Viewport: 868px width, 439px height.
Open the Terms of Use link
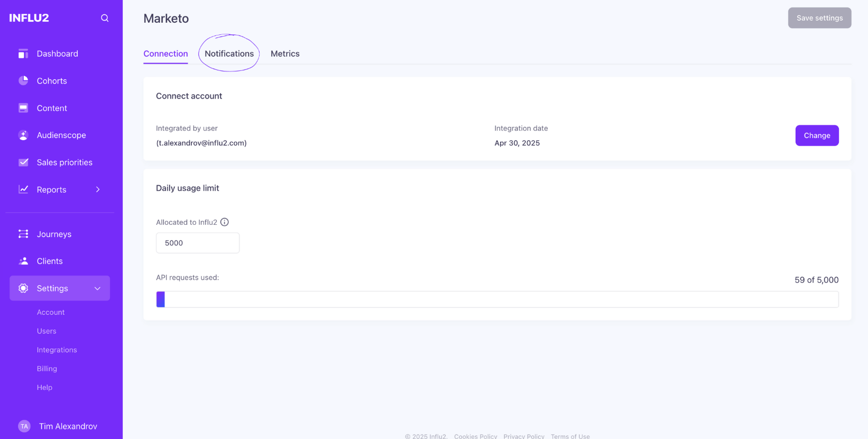[x=570, y=436]
